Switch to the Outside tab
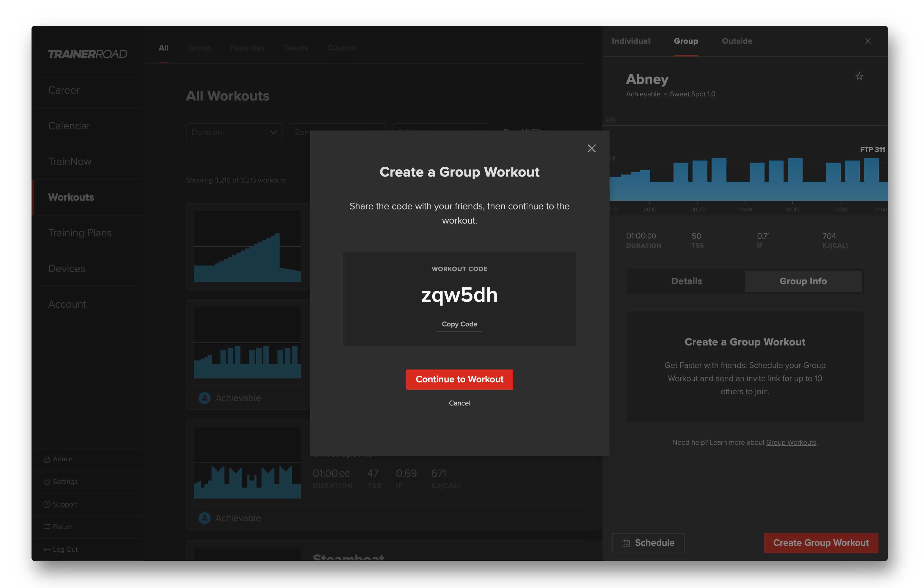Screen dimensions: 923x588 coord(737,41)
